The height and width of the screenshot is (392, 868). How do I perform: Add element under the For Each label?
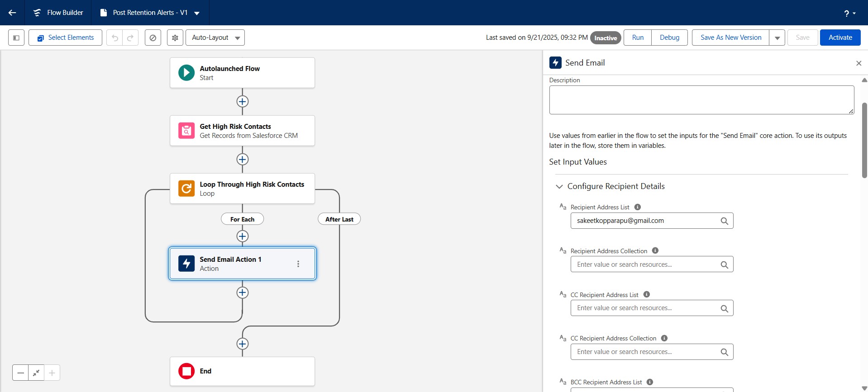click(x=243, y=236)
